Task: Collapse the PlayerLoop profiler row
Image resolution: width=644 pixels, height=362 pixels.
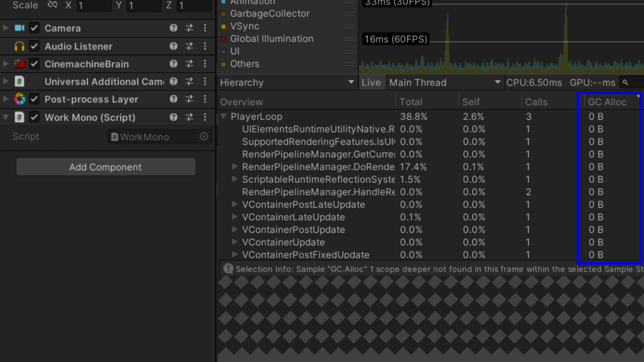Action: 223,117
